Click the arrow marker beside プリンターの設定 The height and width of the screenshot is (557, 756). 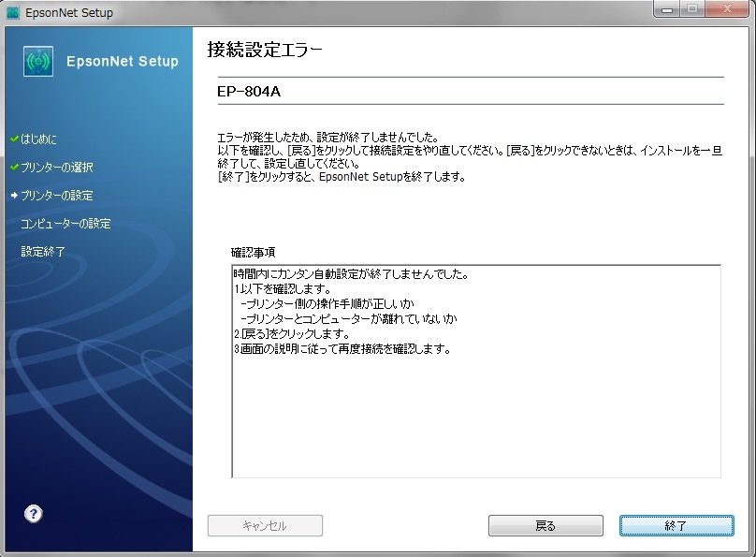click(14, 196)
